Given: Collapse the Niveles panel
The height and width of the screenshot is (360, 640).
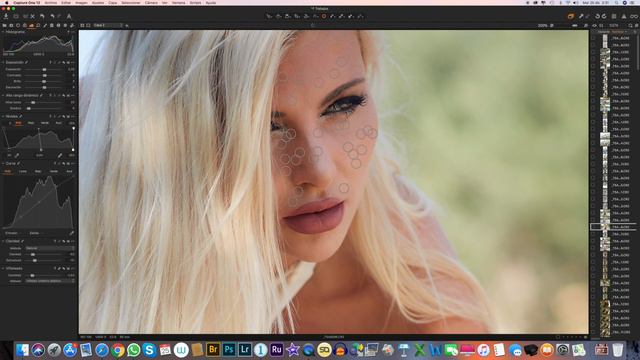Looking at the screenshot, I should pos(3,116).
